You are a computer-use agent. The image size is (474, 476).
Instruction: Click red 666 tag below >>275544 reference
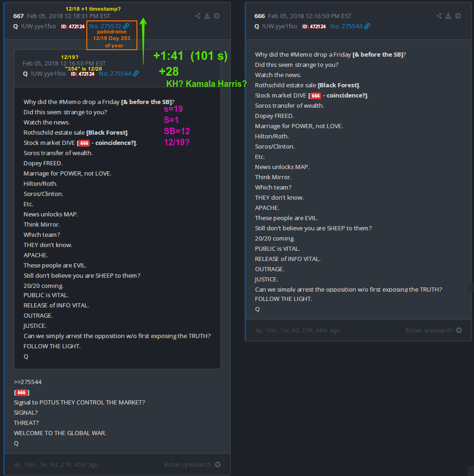[21, 392]
